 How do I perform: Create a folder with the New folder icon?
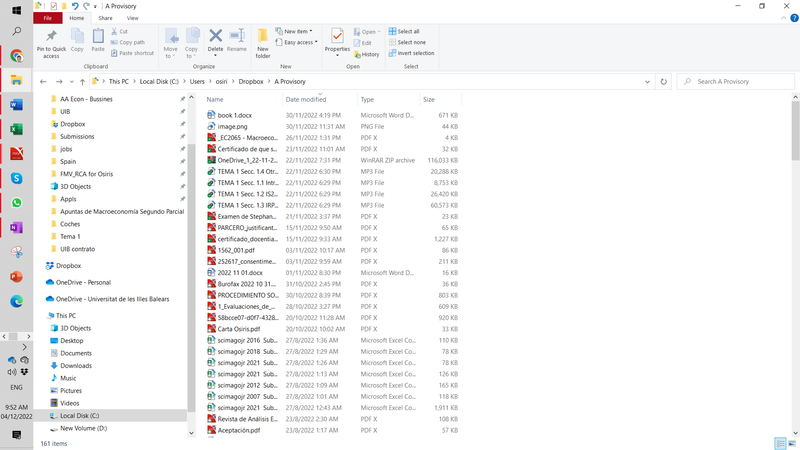tap(263, 40)
